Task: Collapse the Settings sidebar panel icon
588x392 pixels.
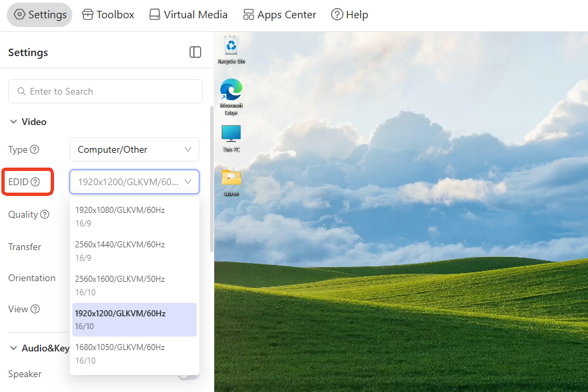Action: coord(195,52)
